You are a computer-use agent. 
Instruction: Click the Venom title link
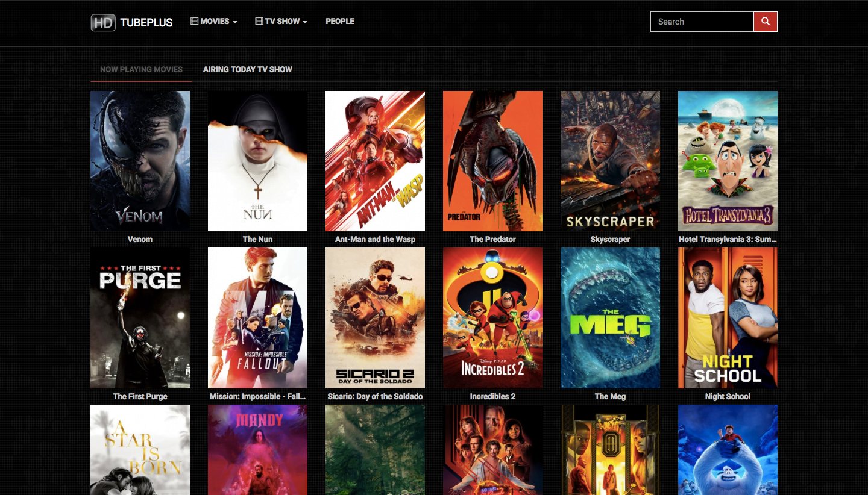point(140,239)
